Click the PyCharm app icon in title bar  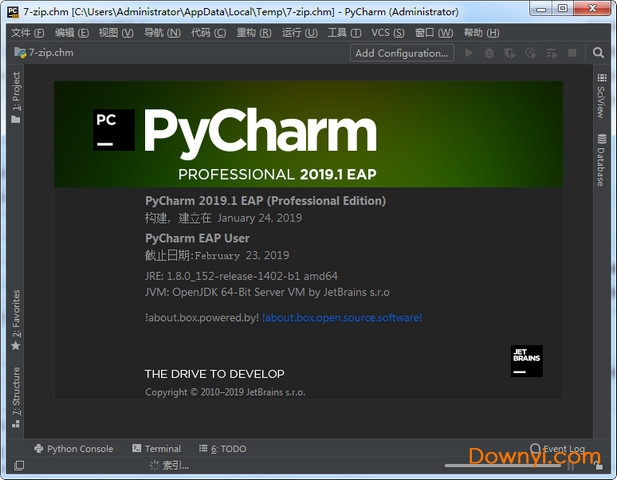click(13, 12)
